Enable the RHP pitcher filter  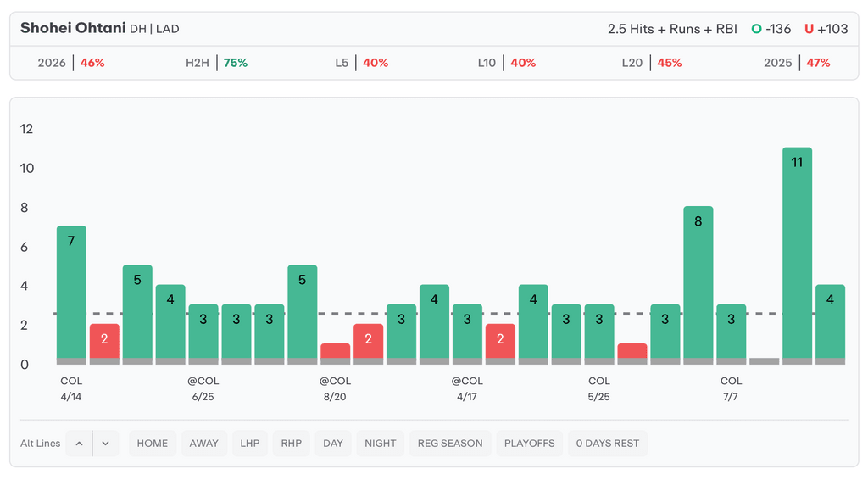292,444
